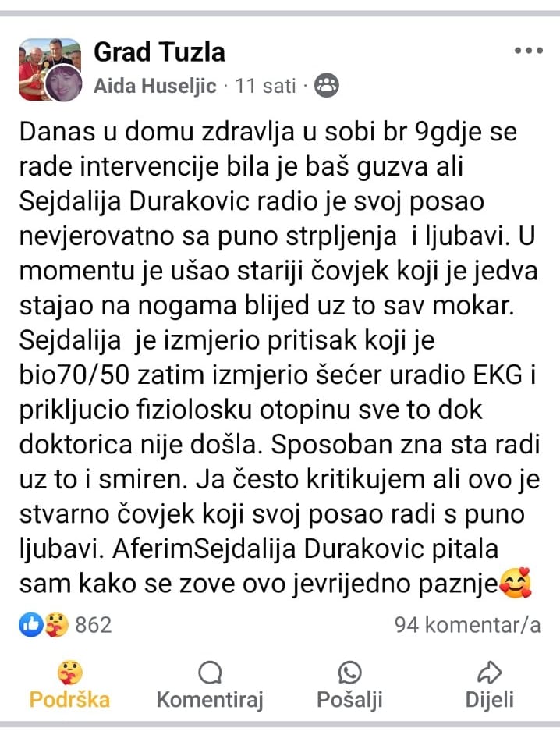
Task: Tap the share arrow icon
Action: (490, 673)
